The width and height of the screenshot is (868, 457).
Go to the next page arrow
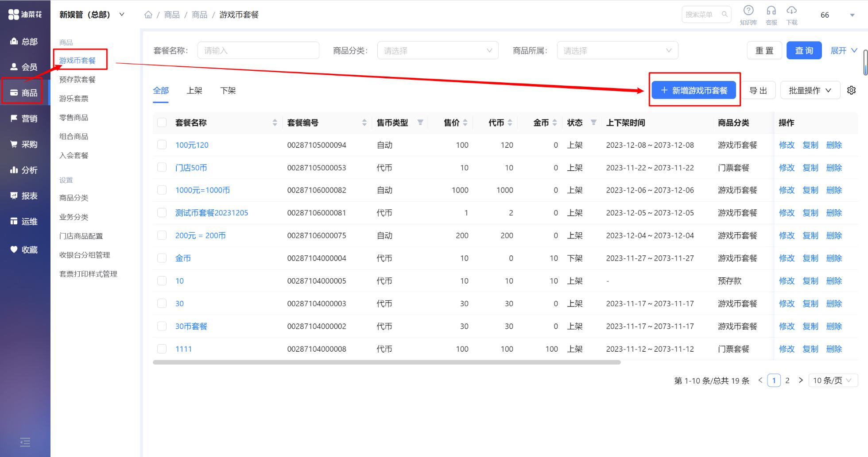(801, 380)
